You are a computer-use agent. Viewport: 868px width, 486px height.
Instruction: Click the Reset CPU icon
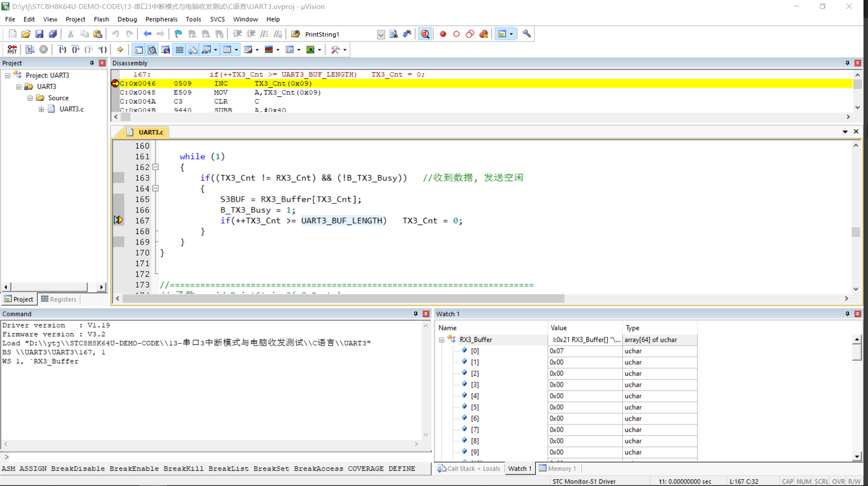12,49
